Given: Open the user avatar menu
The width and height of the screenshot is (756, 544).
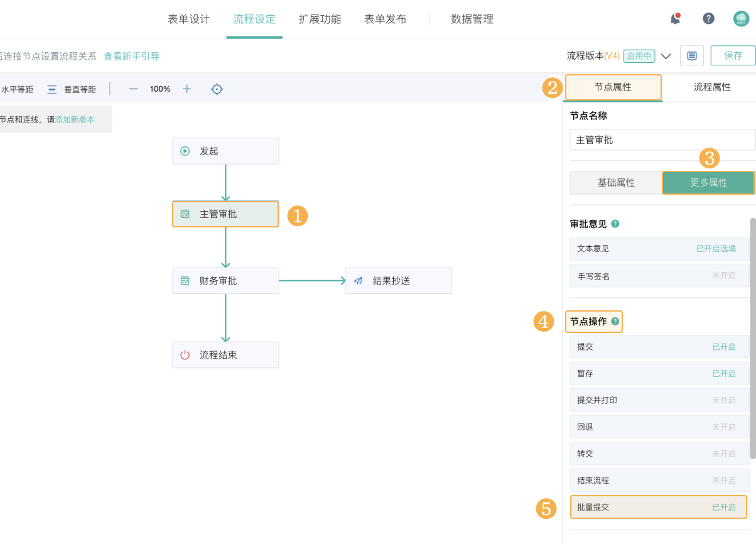Looking at the screenshot, I should point(742,19).
